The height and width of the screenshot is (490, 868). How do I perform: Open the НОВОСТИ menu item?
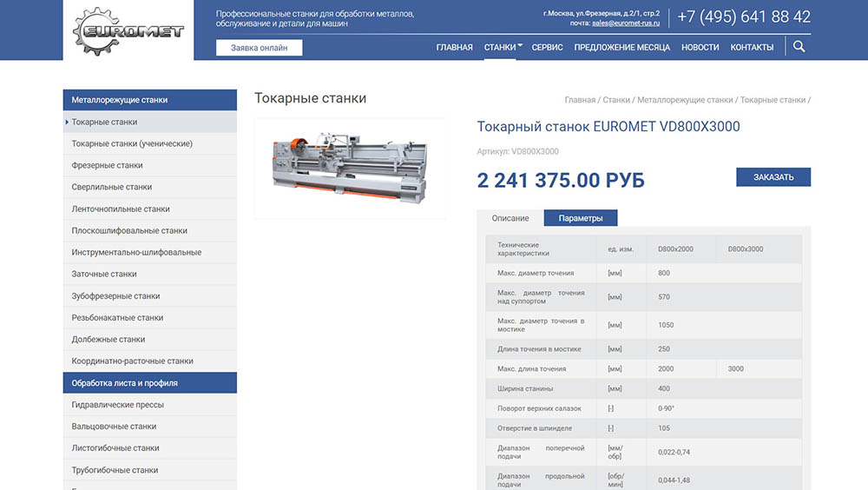[700, 47]
